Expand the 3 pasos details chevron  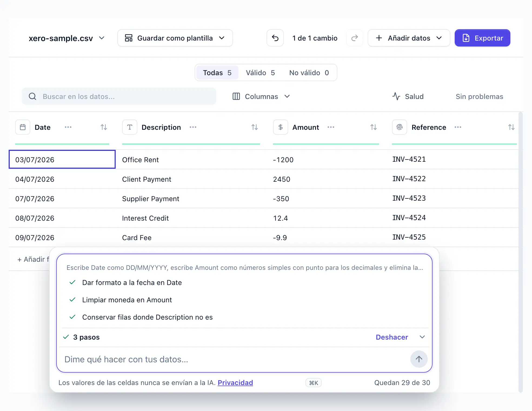[x=422, y=337]
